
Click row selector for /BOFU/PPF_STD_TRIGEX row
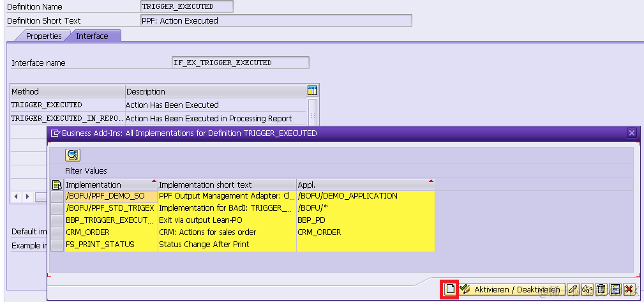point(57,208)
